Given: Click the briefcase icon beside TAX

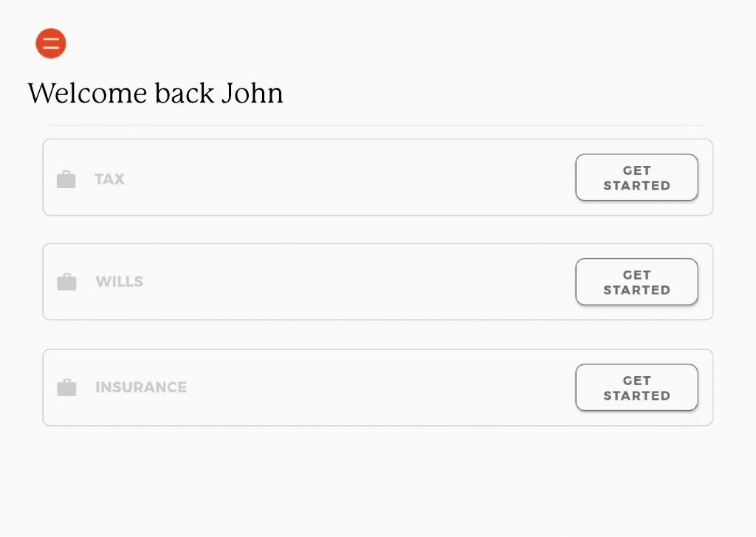Looking at the screenshot, I should (66, 179).
